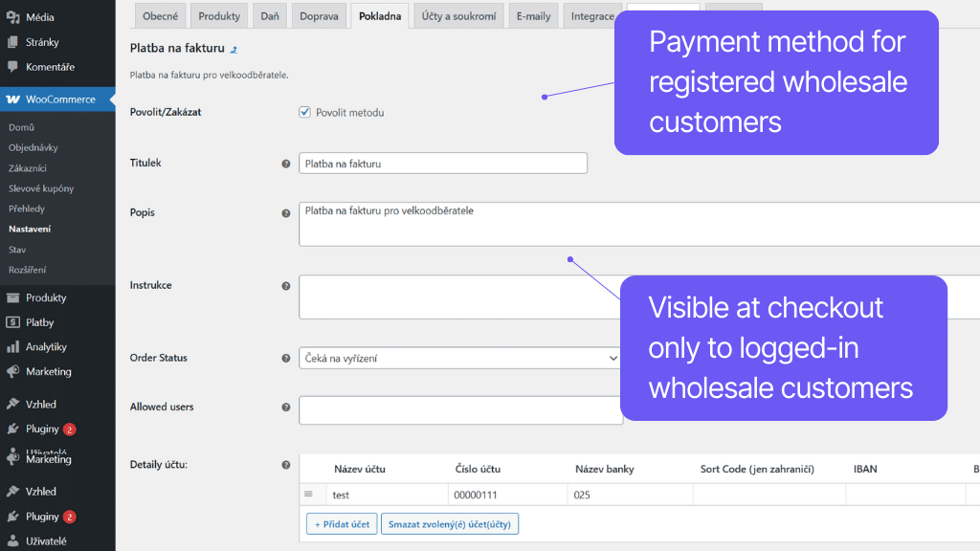The image size is (980, 551).
Task: Click help icon next to Detaily účtu
Action: pyautogui.click(x=285, y=465)
